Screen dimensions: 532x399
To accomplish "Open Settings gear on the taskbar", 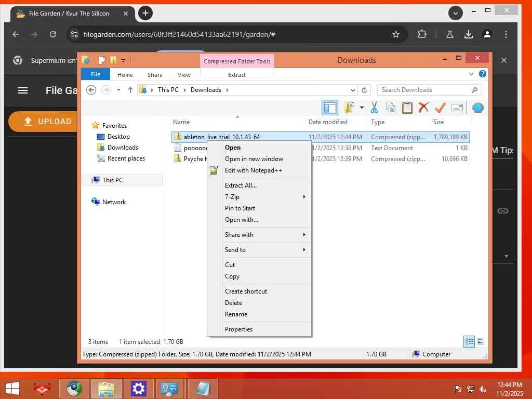I will pyautogui.click(x=138, y=389).
